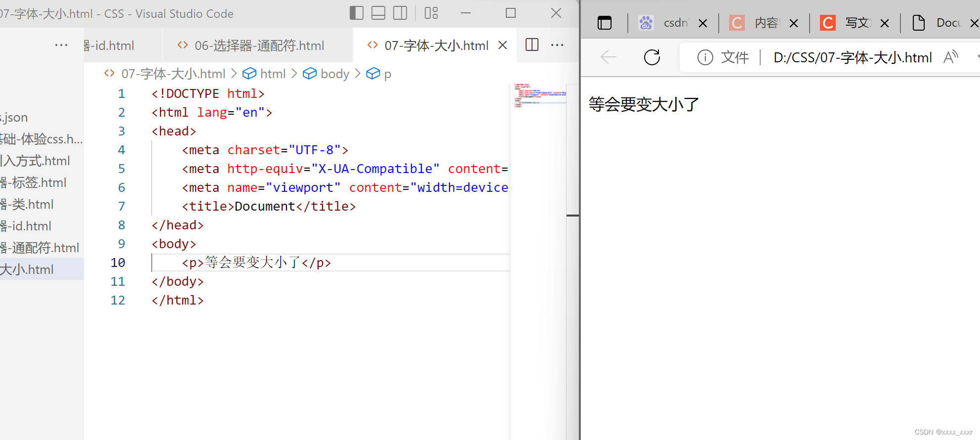This screenshot has width=980, height=440.
Task: Open the .json file in Explorer
Action: [x=42, y=117]
